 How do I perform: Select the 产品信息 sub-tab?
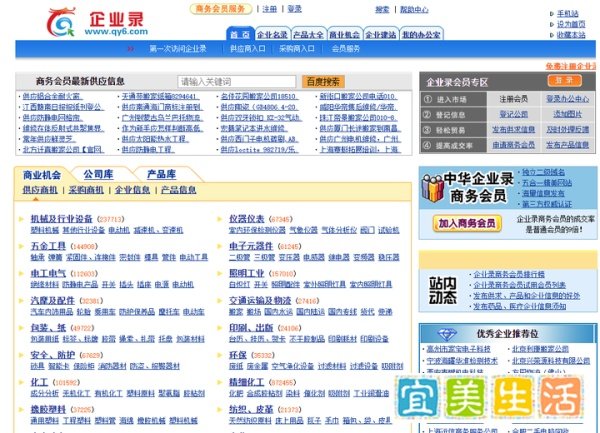(x=179, y=190)
